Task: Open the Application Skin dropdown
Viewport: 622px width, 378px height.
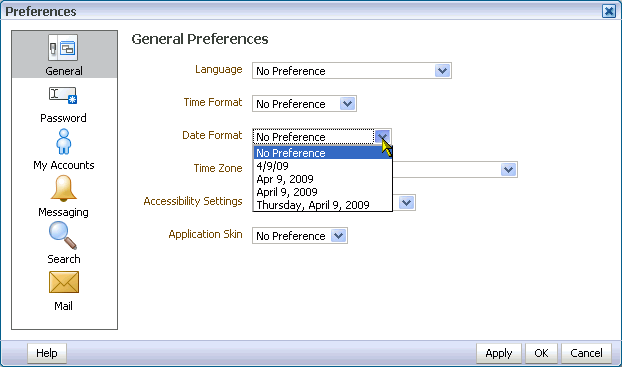Action: pos(300,236)
